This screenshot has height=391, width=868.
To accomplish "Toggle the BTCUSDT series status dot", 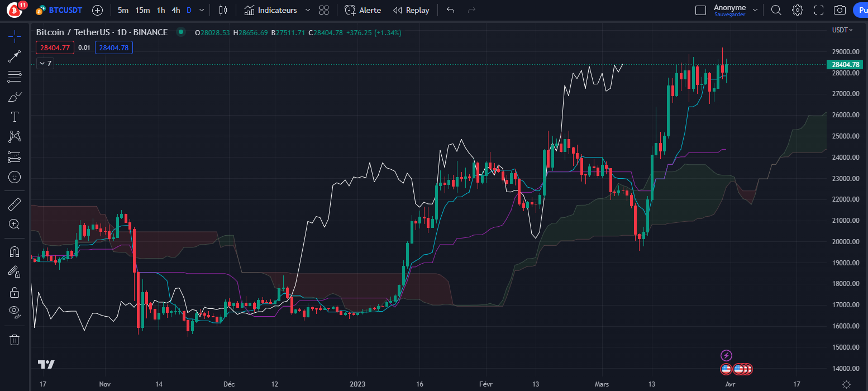I will [x=181, y=33].
